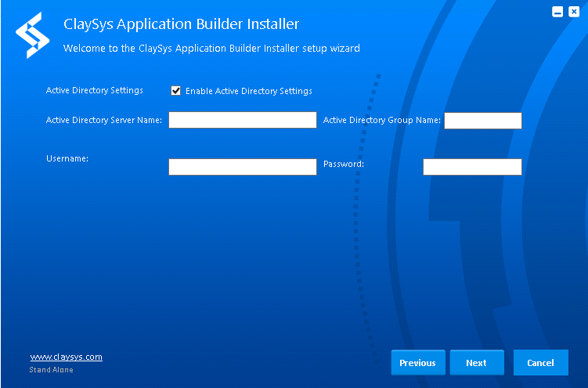Click the welcome setup wizard subtitle

point(211,49)
